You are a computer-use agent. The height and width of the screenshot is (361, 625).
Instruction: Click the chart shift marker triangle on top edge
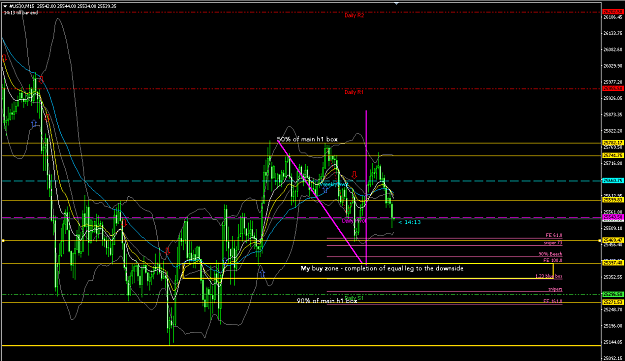tap(396, 4)
